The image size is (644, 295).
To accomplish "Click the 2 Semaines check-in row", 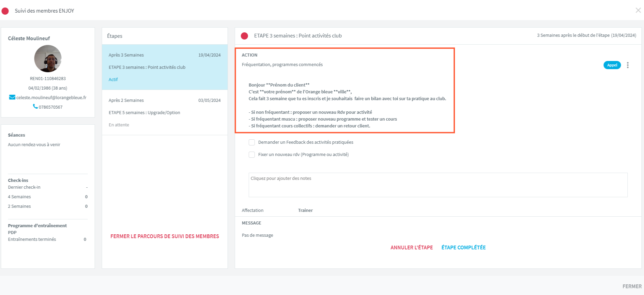I will [48, 206].
